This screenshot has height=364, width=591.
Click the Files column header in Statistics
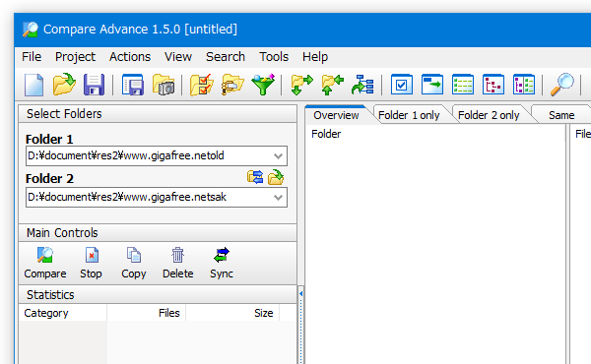pos(146,313)
